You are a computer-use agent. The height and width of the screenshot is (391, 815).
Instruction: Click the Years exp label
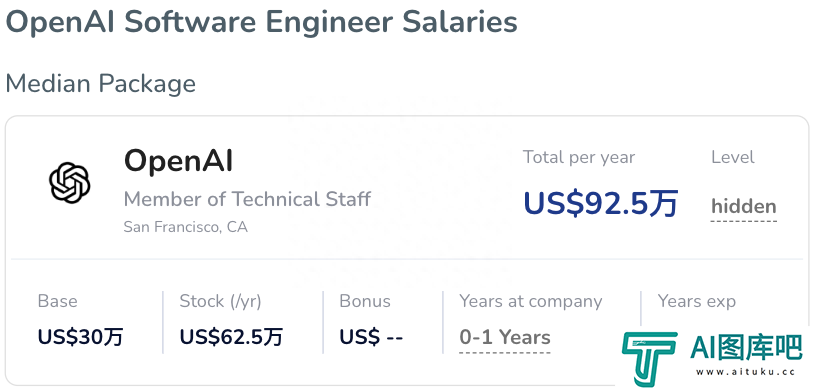tap(697, 302)
